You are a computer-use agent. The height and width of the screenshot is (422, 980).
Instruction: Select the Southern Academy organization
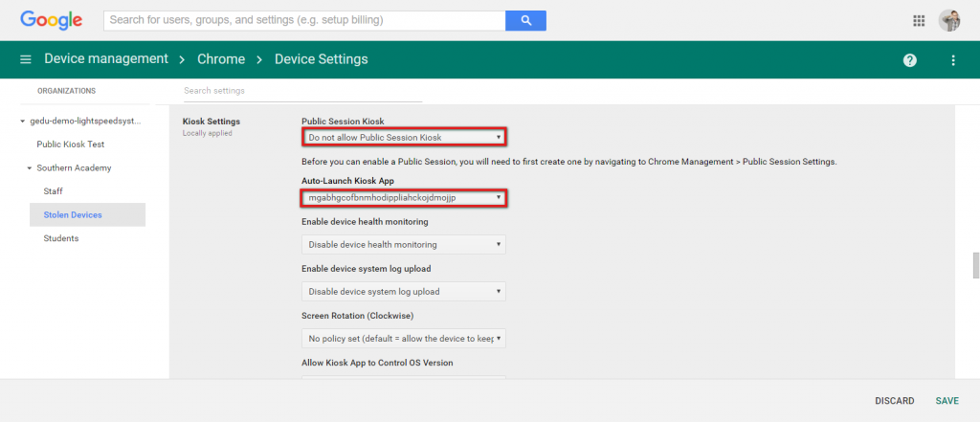75,168
